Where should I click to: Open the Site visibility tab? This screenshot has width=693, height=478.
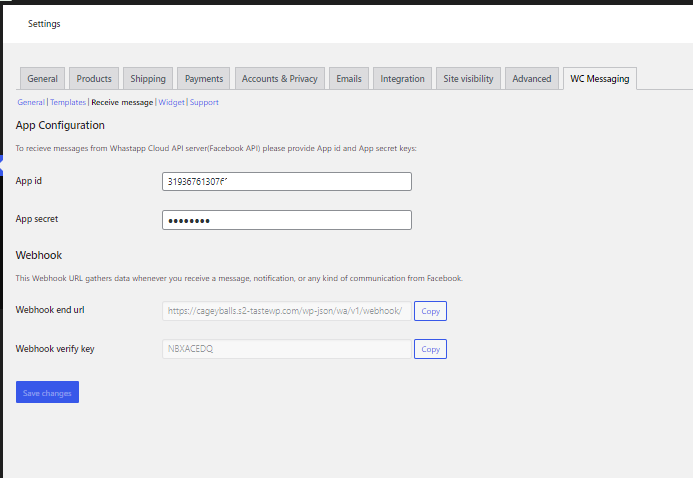pyautogui.click(x=468, y=79)
